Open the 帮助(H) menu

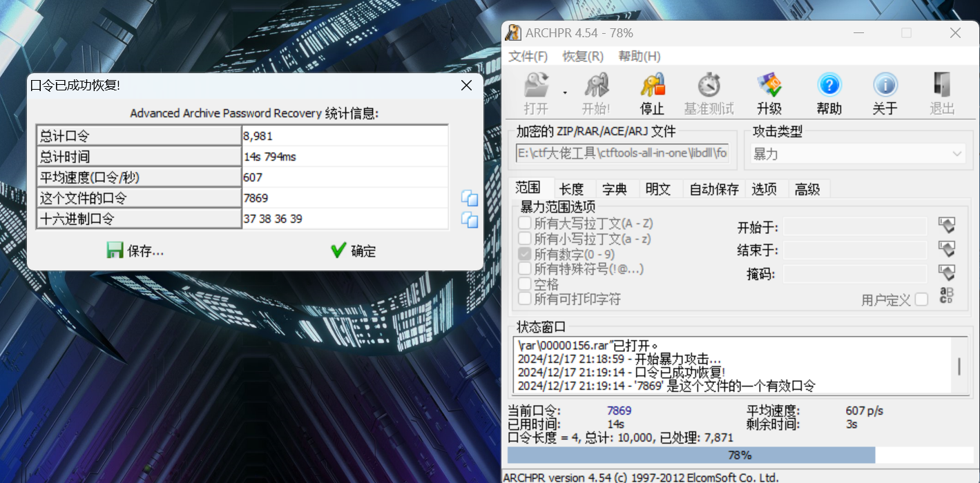(x=640, y=57)
